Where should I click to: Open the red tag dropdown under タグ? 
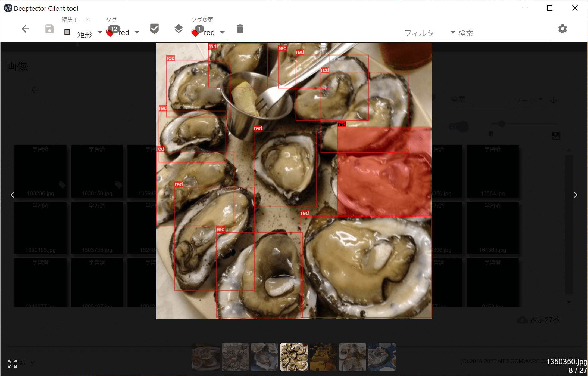[137, 32]
